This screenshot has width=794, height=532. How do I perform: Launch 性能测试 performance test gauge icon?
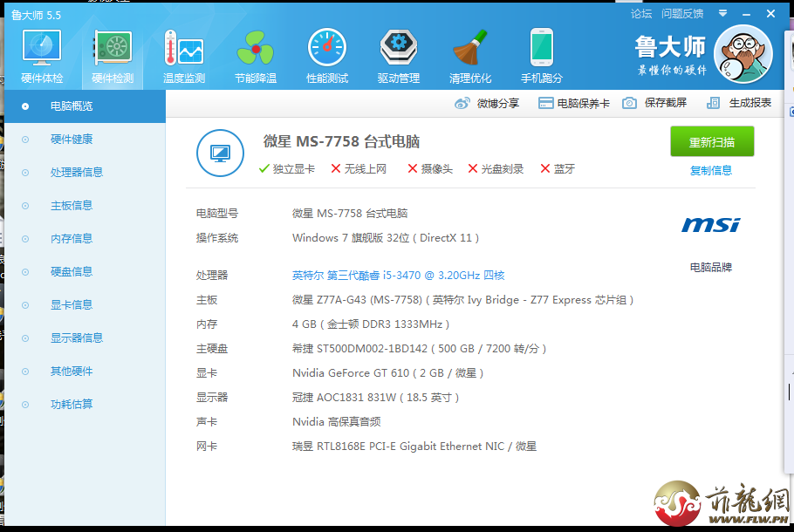pos(327,48)
